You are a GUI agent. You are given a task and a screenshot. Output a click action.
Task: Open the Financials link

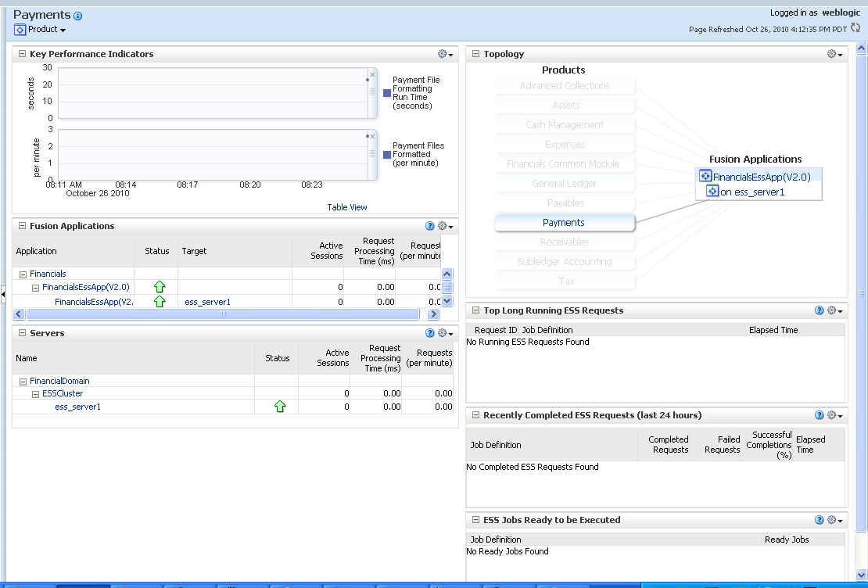tap(48, 274)
